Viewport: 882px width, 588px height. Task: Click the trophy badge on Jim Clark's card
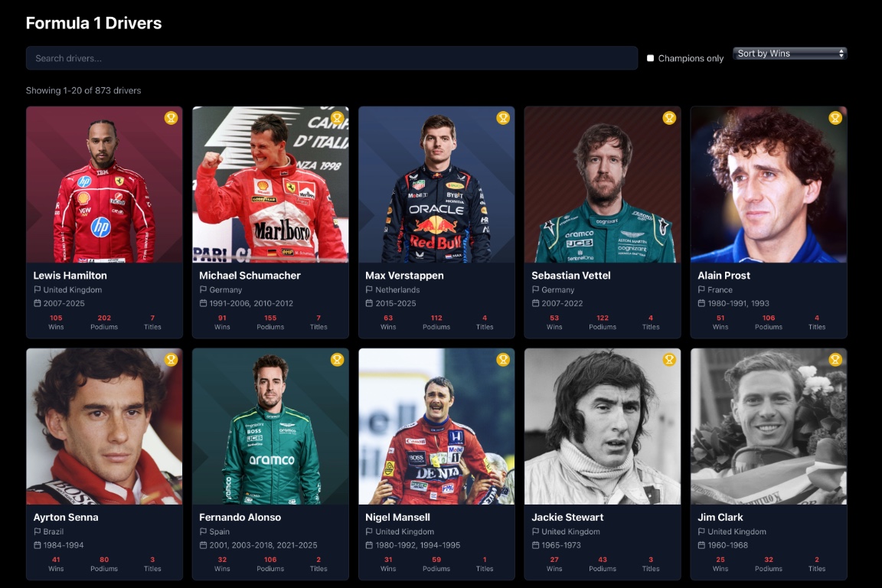pyautogui.click(x=835, y=359)
